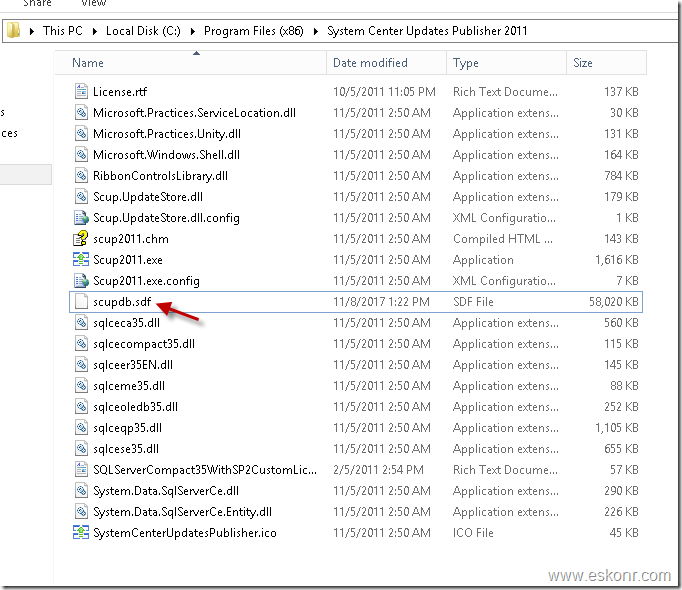Select the file name sqlcecompact35.dll

[144, 344]
